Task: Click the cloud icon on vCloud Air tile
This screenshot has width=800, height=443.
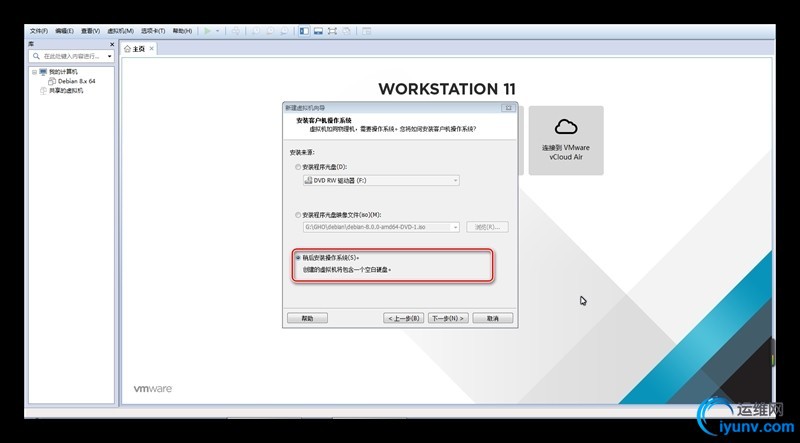Action: (x=566, y=126)
